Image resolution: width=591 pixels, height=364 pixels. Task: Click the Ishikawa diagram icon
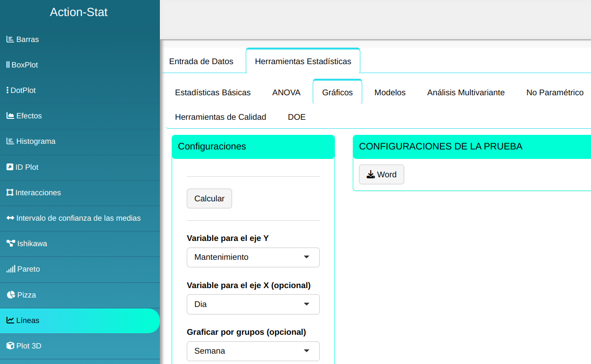point(10,244)
